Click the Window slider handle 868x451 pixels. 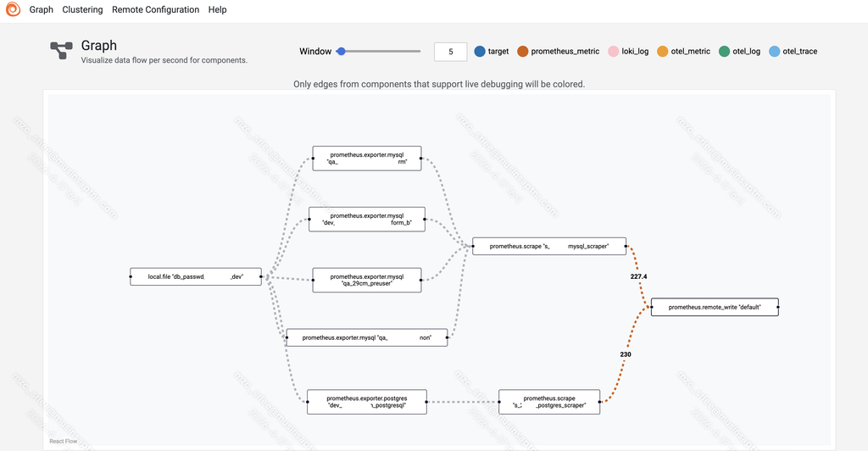tap(342, 52)
